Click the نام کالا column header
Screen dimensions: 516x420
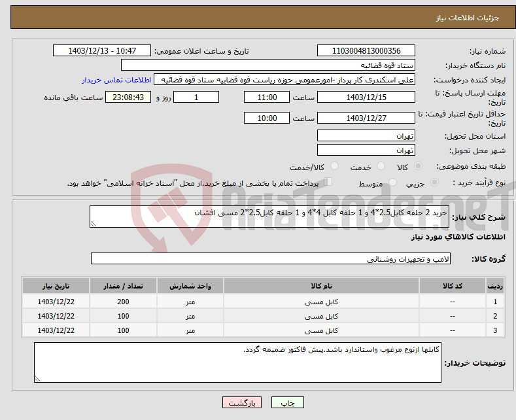coord(321,286)
